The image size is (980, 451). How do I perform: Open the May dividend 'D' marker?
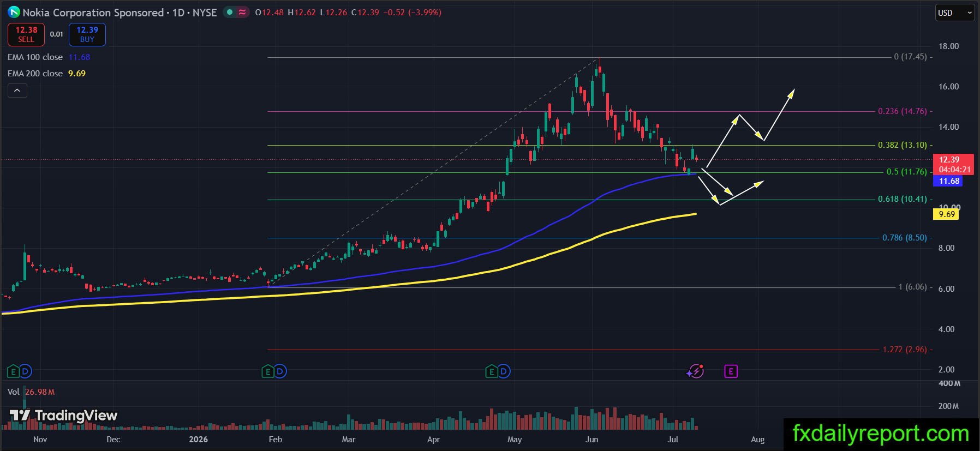(504, 372)
